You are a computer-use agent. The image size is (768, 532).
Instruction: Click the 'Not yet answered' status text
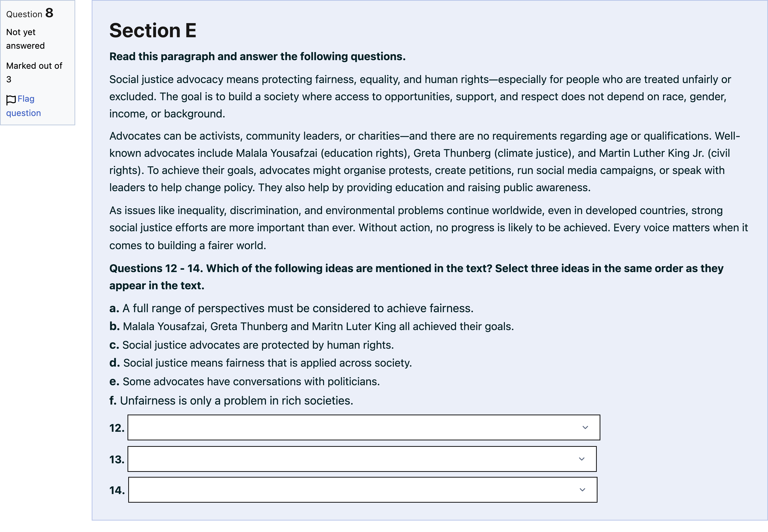tap(25, 39)
